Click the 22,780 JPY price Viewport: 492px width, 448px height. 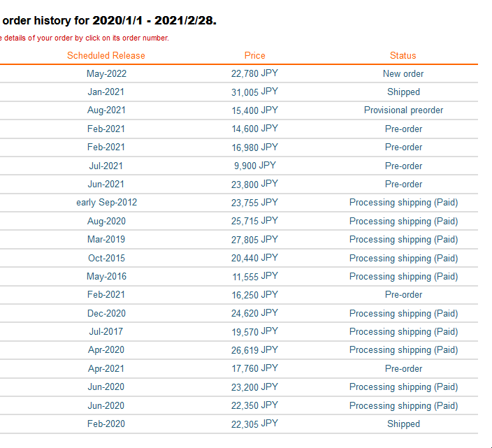(254, 73)
